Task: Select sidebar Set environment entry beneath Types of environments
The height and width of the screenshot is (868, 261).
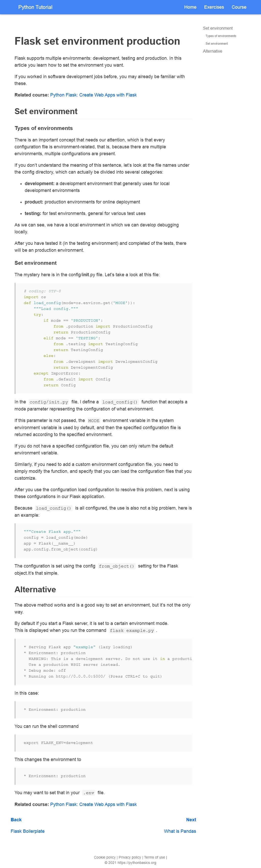Action: click(x=217, y=44)
